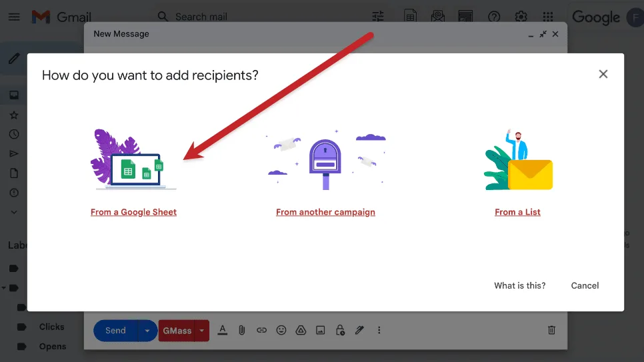Choose 'From another campaign' link

(325, 212)
